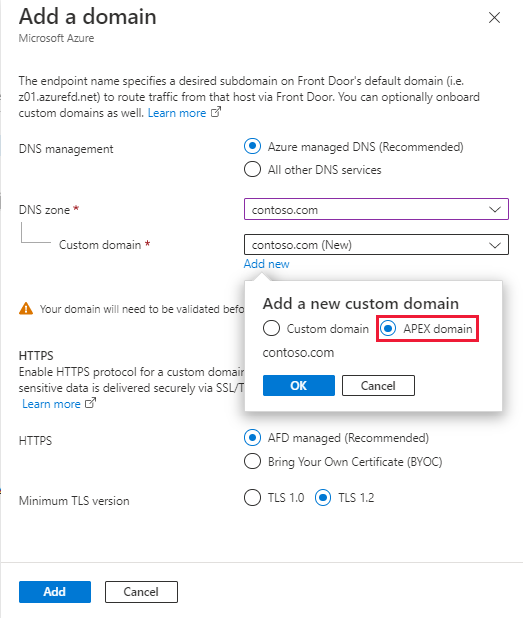523x618 pixels.
Task: Confirm with the OK button
Action: (299, 385)
